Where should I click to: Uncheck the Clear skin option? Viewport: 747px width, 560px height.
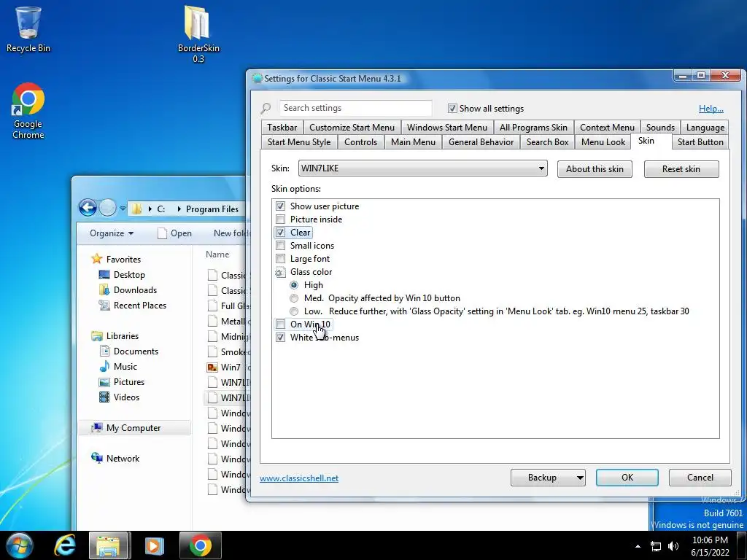281,233
